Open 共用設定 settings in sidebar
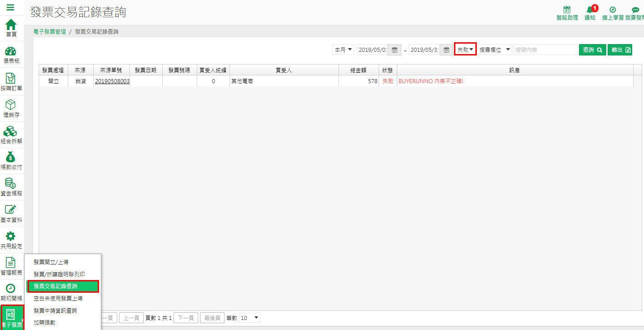The height and width of the screenshot is (330, 644). [11, 239]
